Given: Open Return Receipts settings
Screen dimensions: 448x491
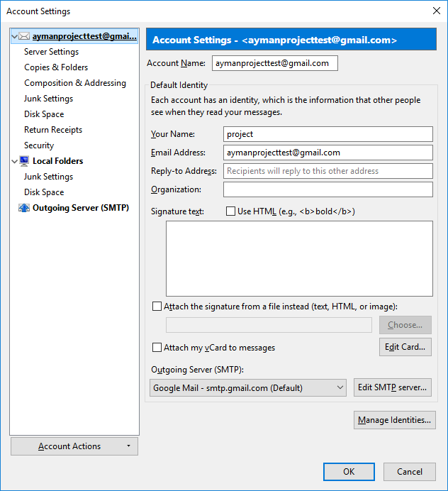Looking at the screenshot, I should [x=53, y=130].
